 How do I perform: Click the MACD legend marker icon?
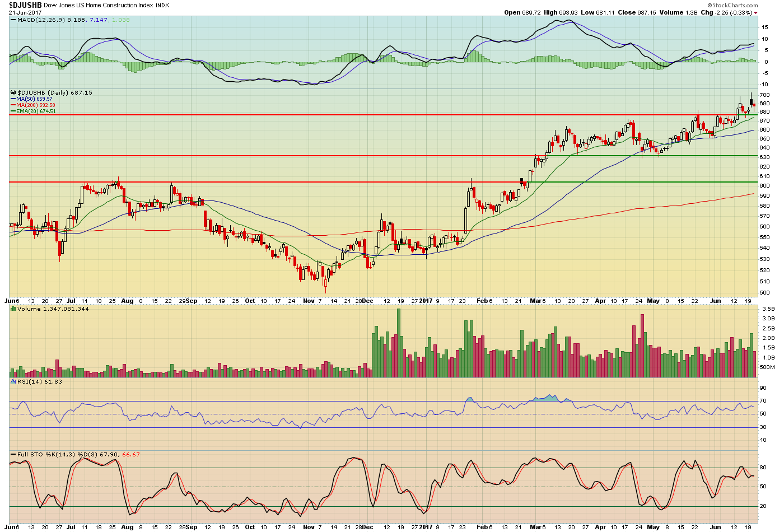coord(13,20)
